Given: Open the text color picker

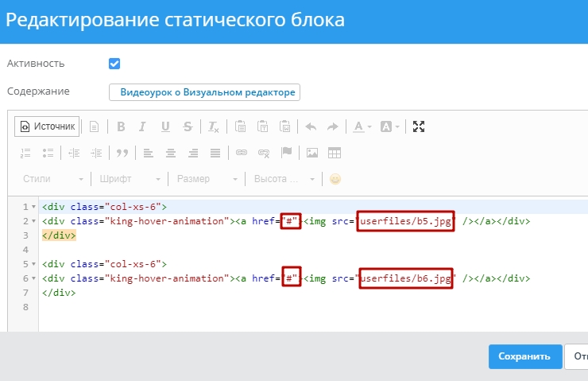Looking at the screenshot, I should pyautogui.click(x=362, y=126).
